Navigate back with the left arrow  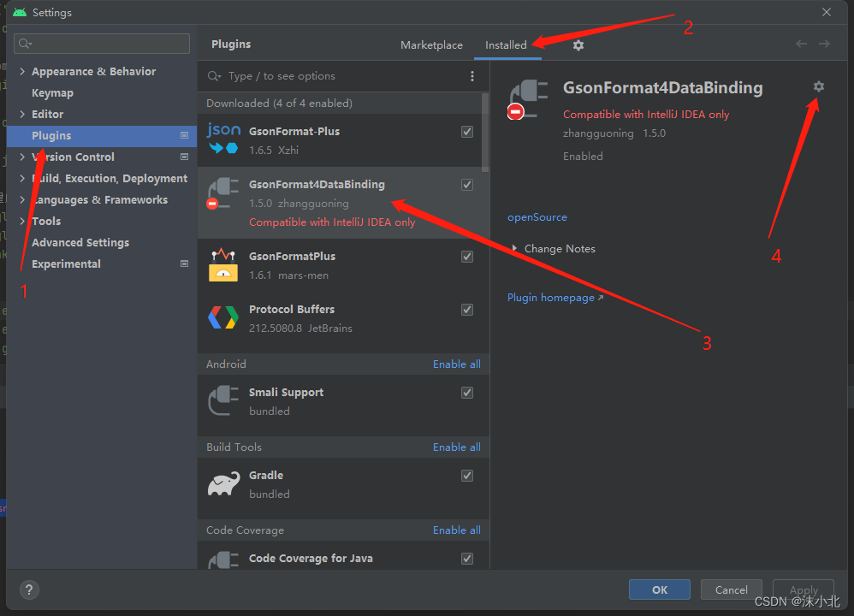tap(801, 44)
